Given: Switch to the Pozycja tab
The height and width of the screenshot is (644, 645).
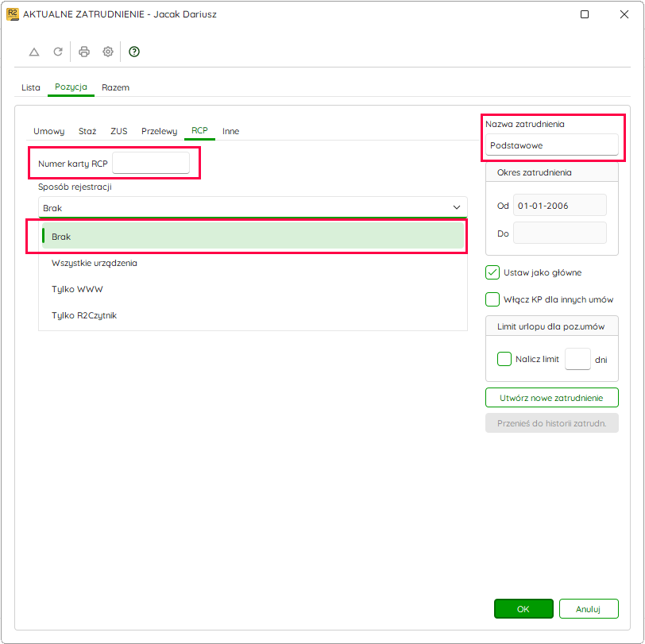Looking at the screenshot, I should click(x=71, y=87).
